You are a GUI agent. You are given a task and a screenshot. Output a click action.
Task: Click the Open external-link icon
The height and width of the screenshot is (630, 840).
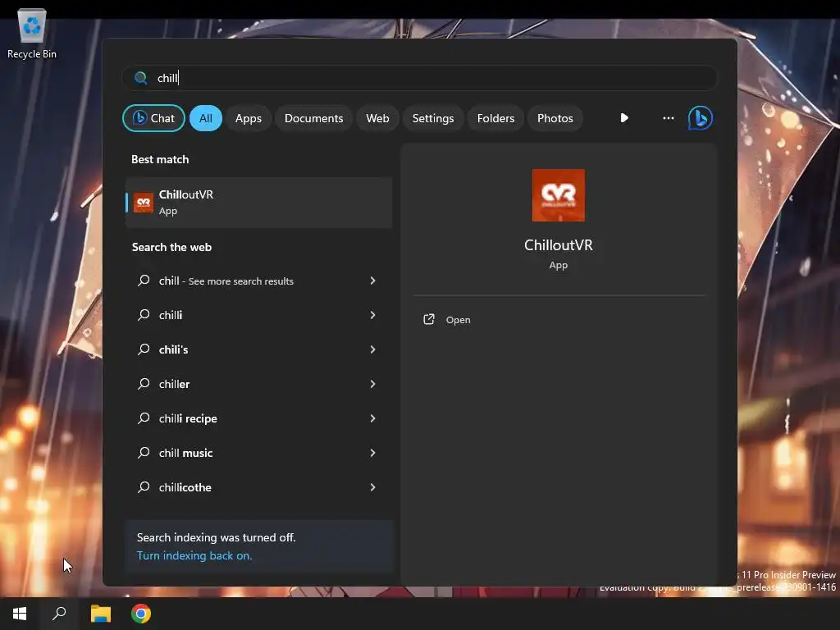[429, 319]
